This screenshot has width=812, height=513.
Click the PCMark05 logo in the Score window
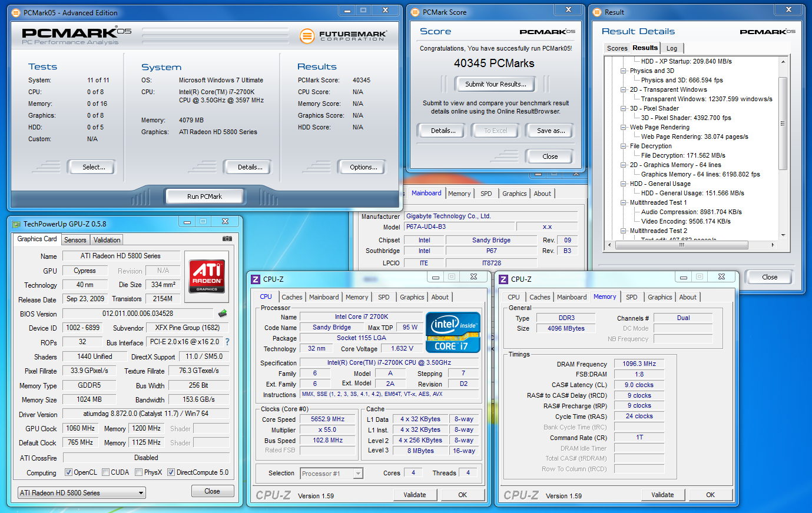(x=547, y=32)
